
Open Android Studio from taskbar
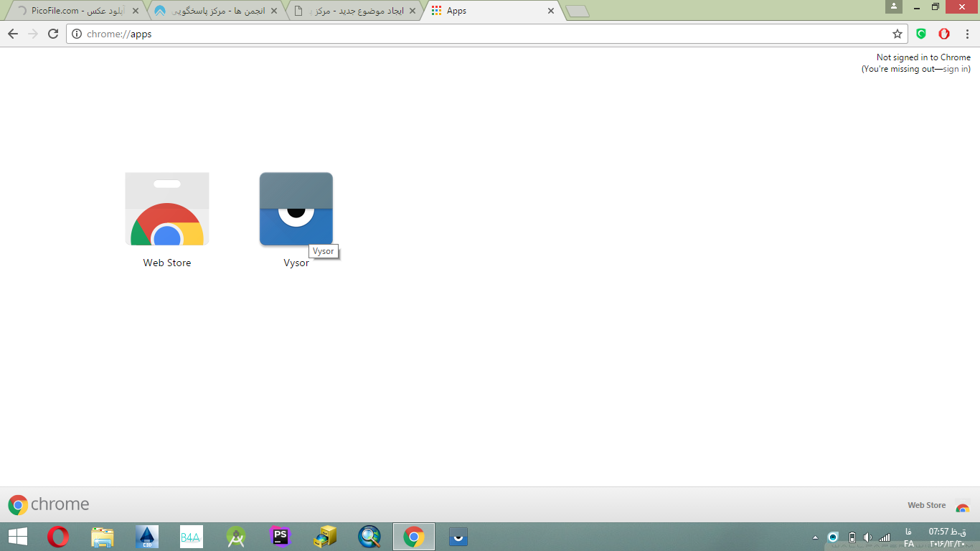[236, 537]
